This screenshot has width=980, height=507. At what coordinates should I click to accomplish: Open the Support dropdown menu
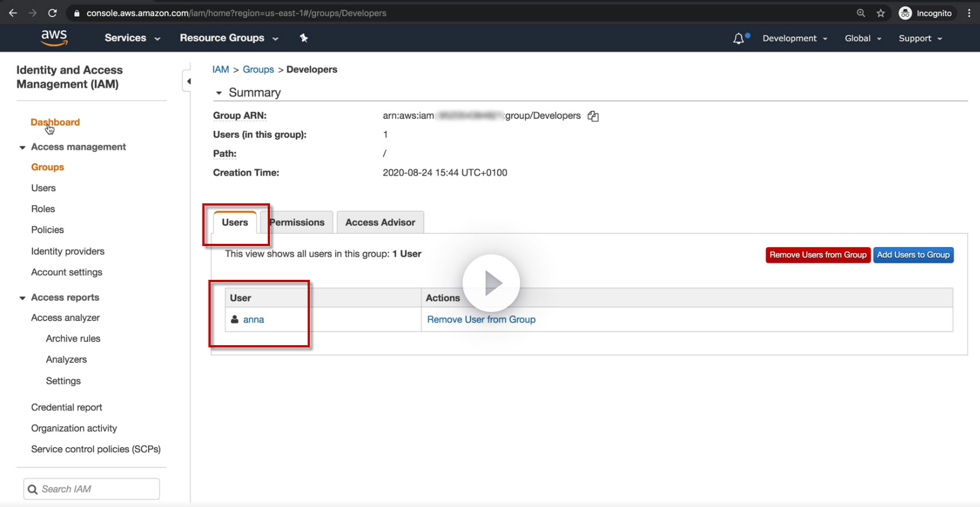[x=920, y=38]
